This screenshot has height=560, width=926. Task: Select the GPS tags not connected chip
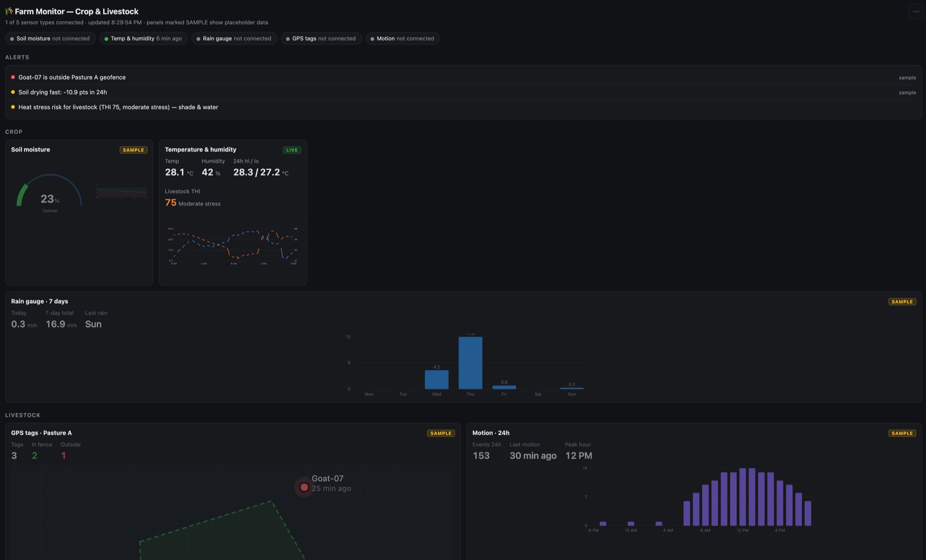[321, 38]
